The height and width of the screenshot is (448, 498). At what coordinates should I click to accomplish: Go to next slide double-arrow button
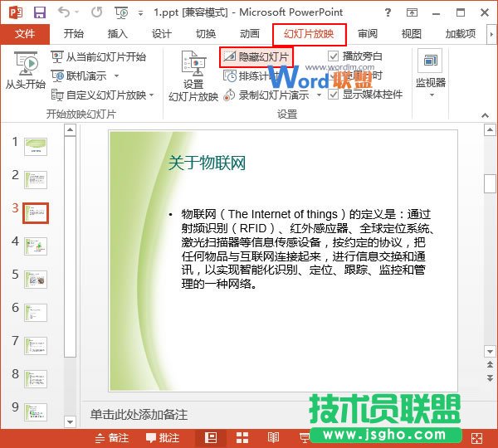490,377
